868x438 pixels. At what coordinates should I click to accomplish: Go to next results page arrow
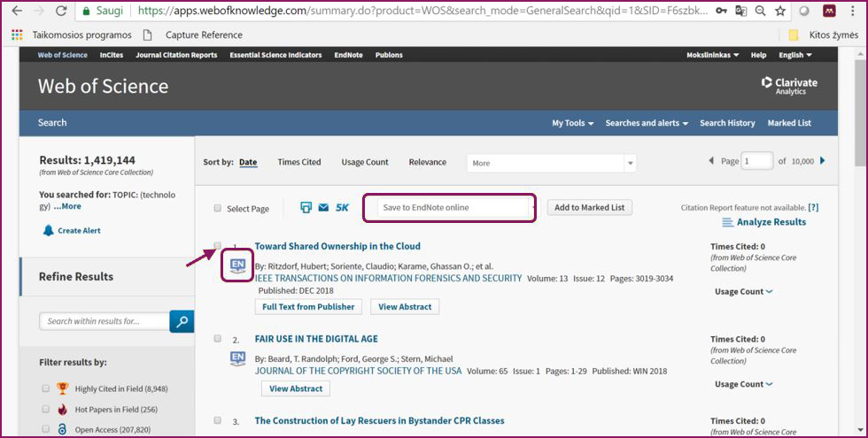[x=823, y=161]
